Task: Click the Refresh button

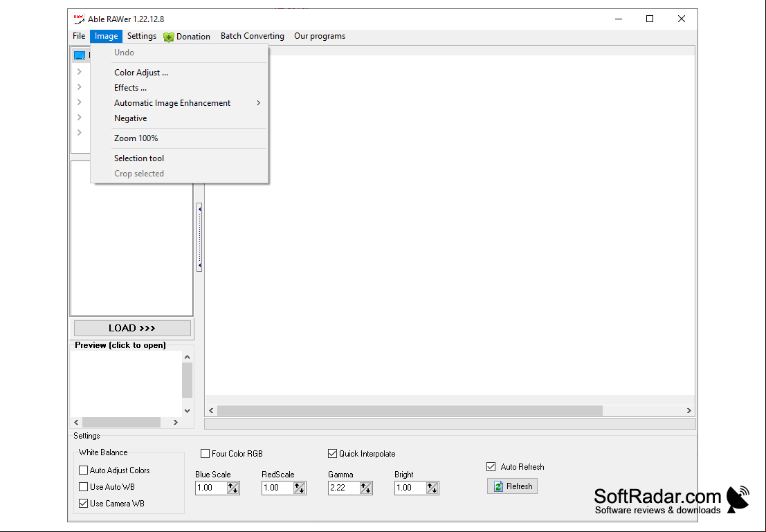Action: point(513,486)
